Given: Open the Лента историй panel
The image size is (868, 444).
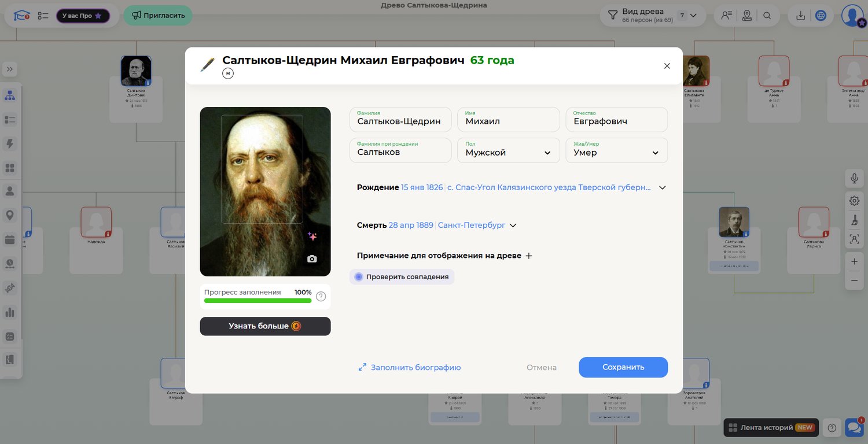Looking at the screenshot, I should click(x=771, y=428).
